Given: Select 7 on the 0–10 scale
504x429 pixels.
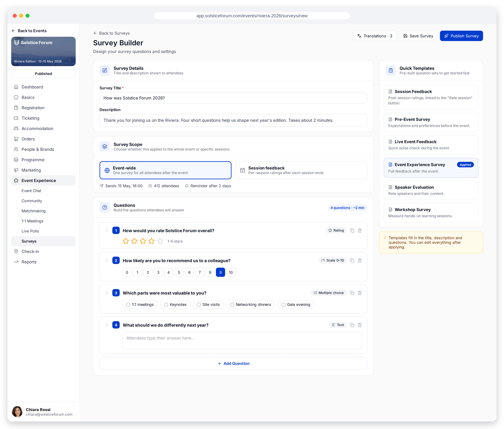Looking at the screenshot, I should [200, 272].
